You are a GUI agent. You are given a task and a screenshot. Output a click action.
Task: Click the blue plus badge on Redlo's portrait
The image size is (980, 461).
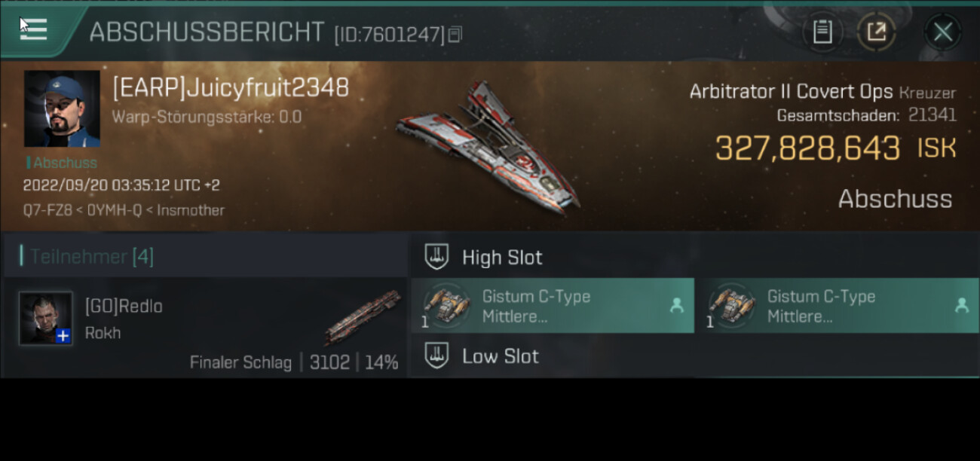(63, 336)
